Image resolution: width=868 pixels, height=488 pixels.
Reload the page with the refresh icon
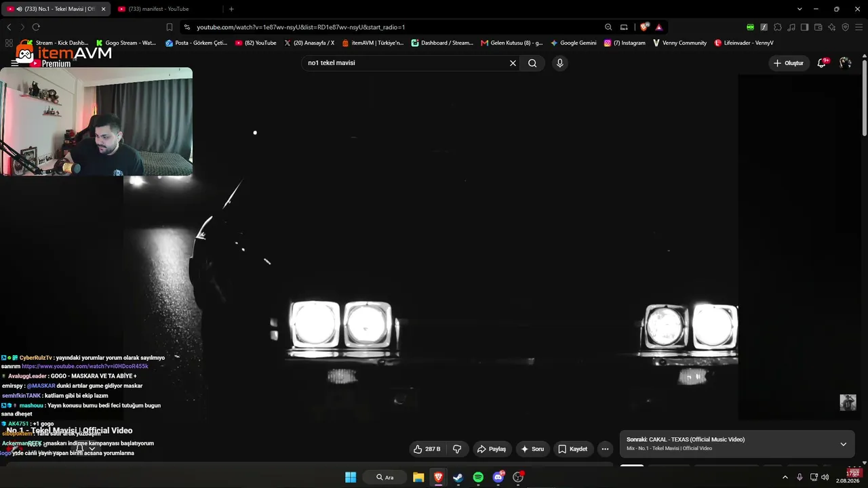tap(36, 27)
